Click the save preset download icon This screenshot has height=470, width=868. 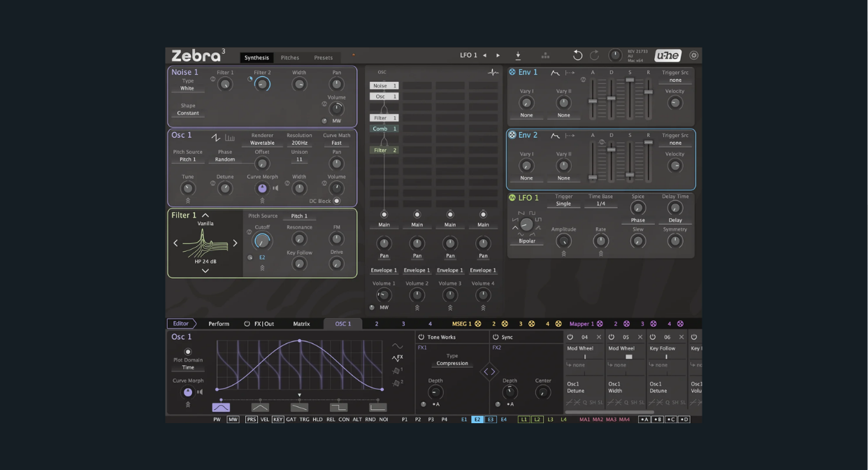pos(518,56)
